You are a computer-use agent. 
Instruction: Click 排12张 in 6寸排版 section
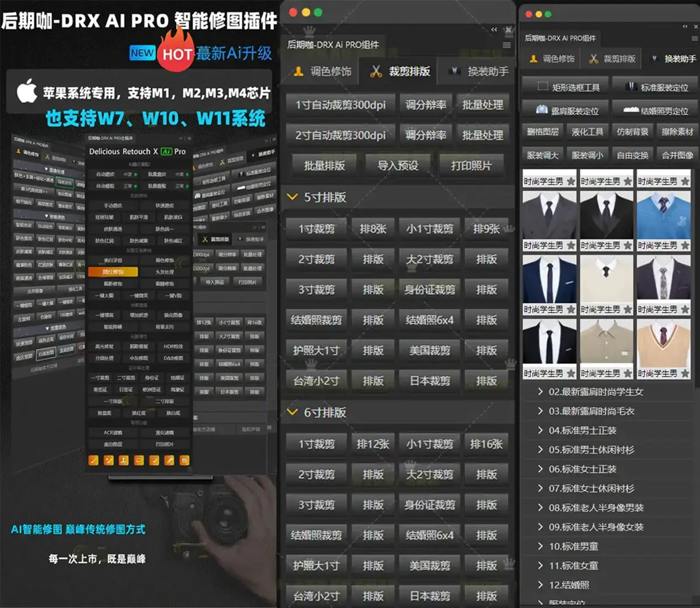click(x=373, y=444)
